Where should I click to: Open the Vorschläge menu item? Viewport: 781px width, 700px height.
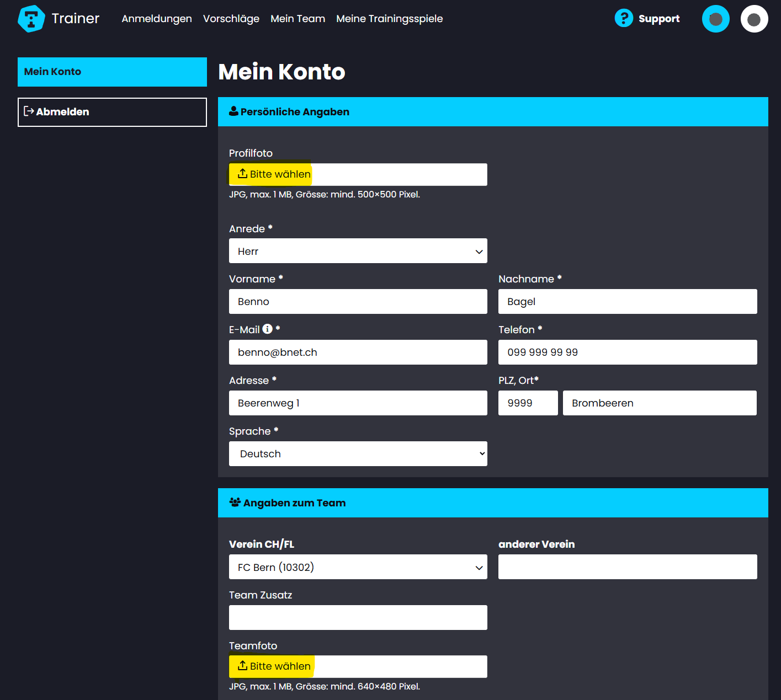[x=231, y=19]
